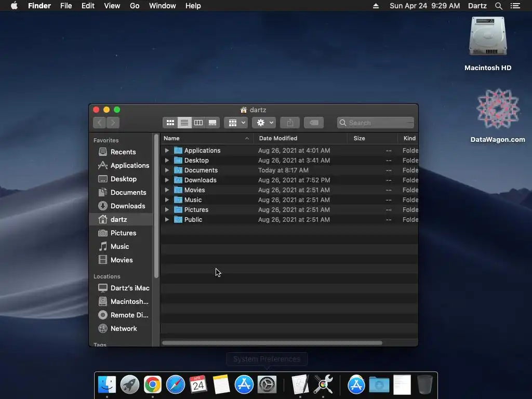Expand the Pictures folder disclosure triangle
The image size is (532, 399).
click(167, 209)
